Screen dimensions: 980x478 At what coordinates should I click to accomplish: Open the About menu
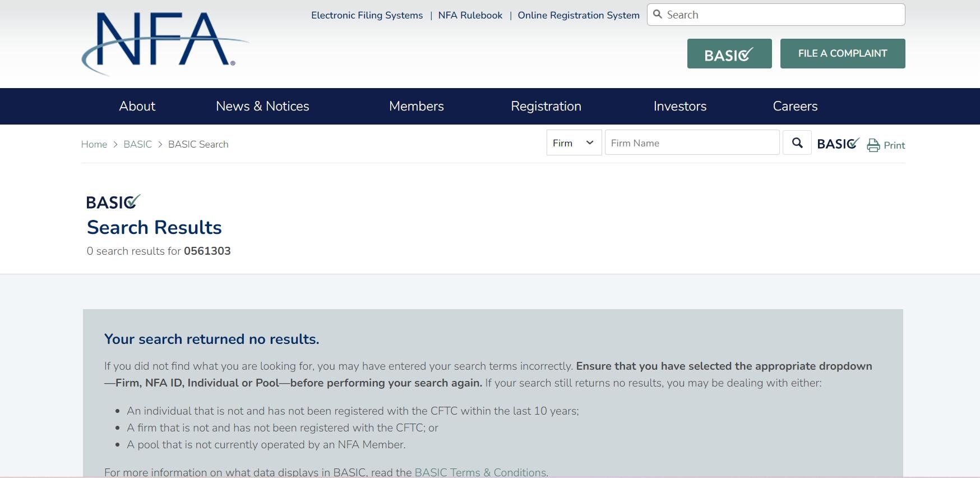[137, 106]
